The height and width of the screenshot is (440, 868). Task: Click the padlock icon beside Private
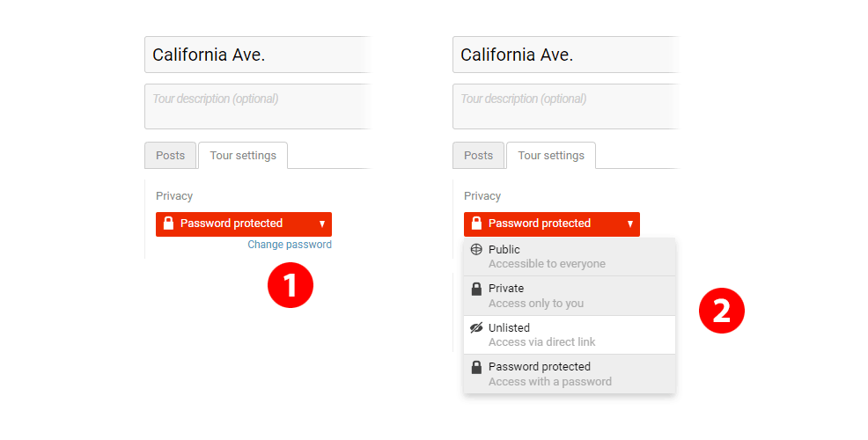(x=476, y=289)
